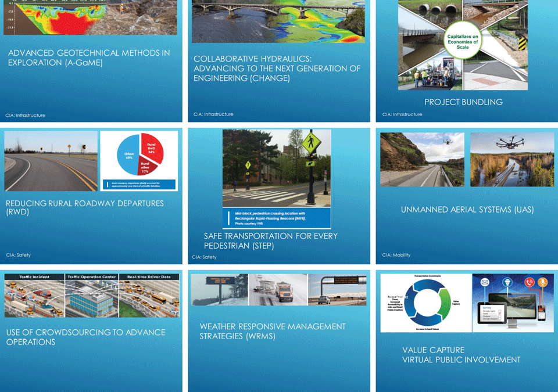Click the Real-time Driver Data image panel
This screenshot has width=558, height=392.
tap(148, 296)
